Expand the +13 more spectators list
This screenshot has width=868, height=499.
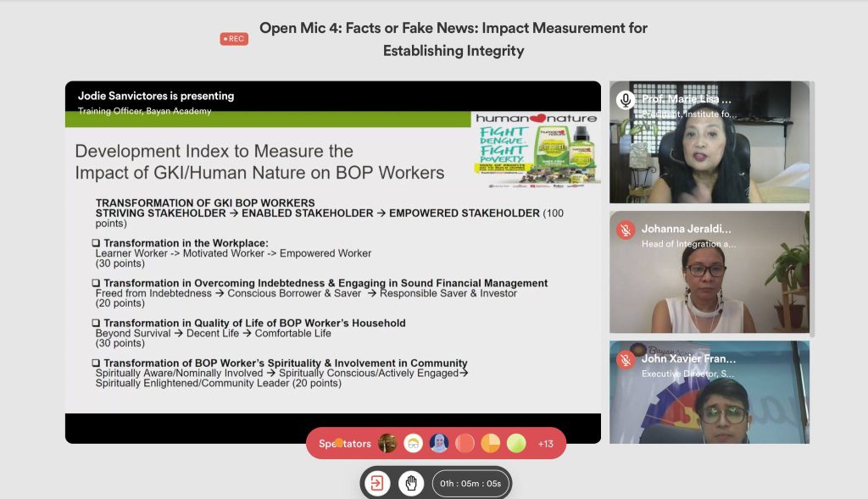tap(545, 444)
